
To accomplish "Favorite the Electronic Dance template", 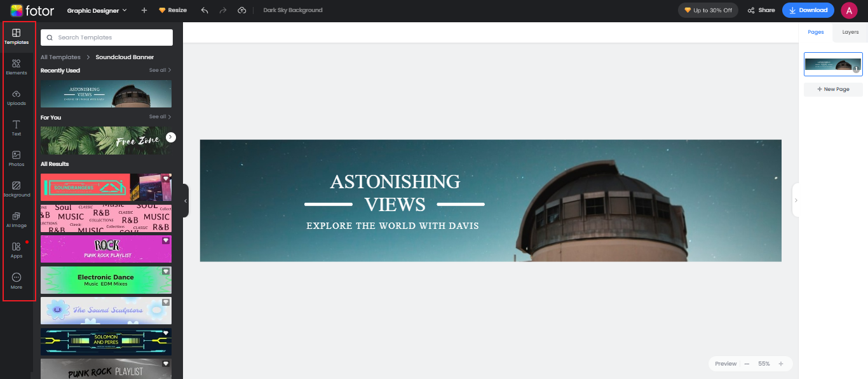I will point(166,271).
